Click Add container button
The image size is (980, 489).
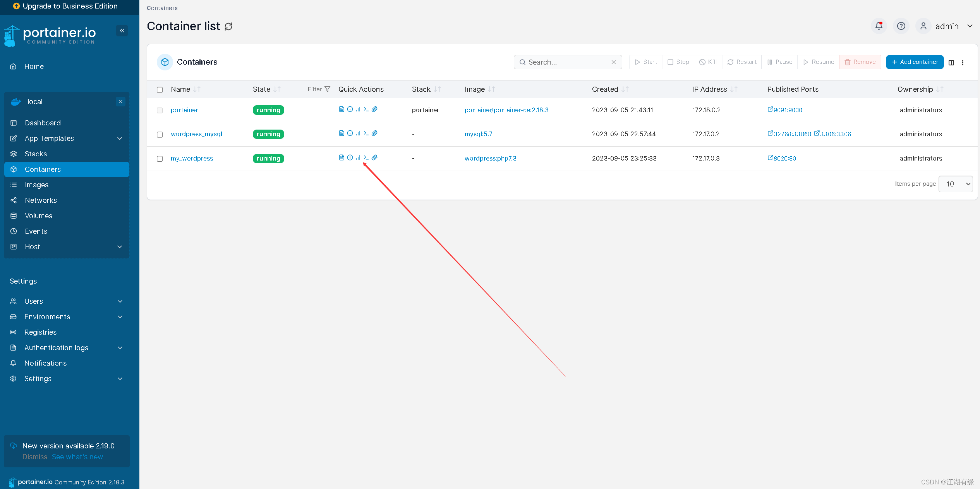click(915, 62)
